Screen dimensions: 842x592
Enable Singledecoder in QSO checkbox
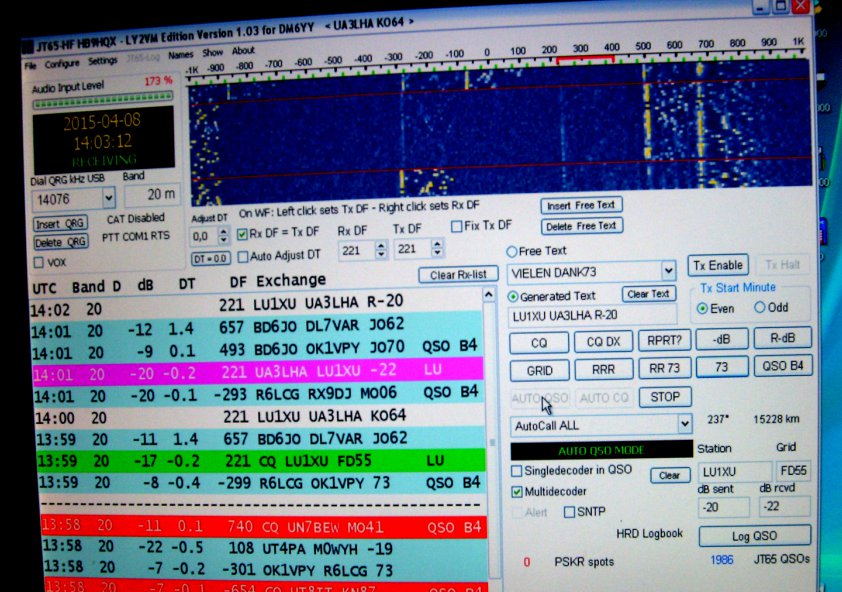[x=517, y=471]
